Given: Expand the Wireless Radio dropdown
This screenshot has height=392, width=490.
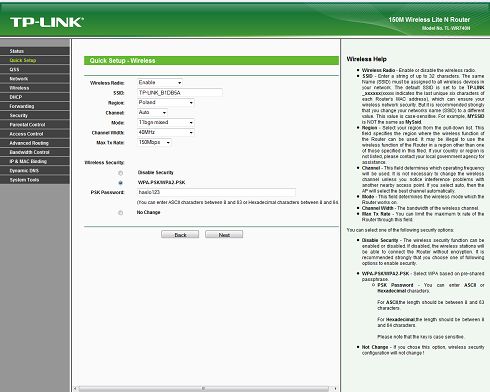Looking at the screenshot, I should coord(160,82).
